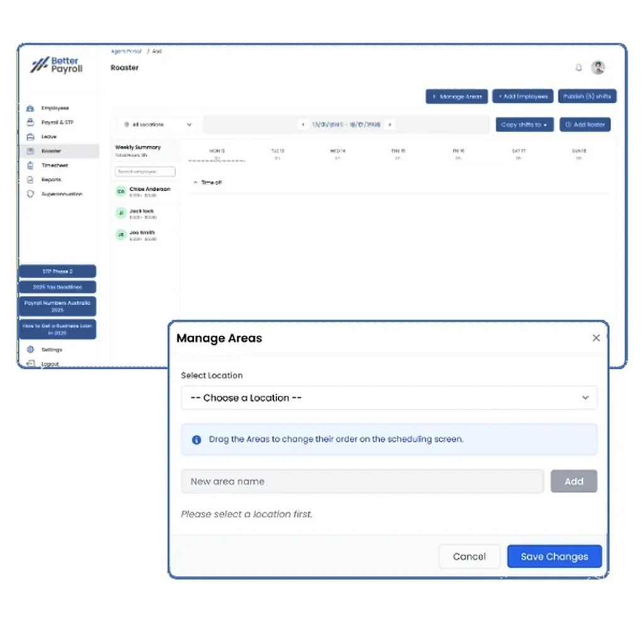Screen dimensions: 644x644
Task: Open the All locations dropdown
Action: tap(158, 125)
